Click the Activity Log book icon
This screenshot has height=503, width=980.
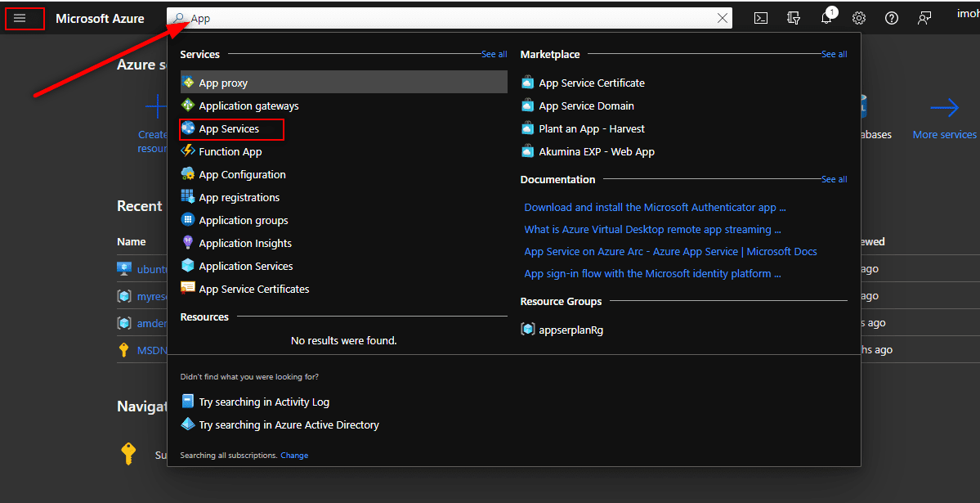tap(187, 401)
